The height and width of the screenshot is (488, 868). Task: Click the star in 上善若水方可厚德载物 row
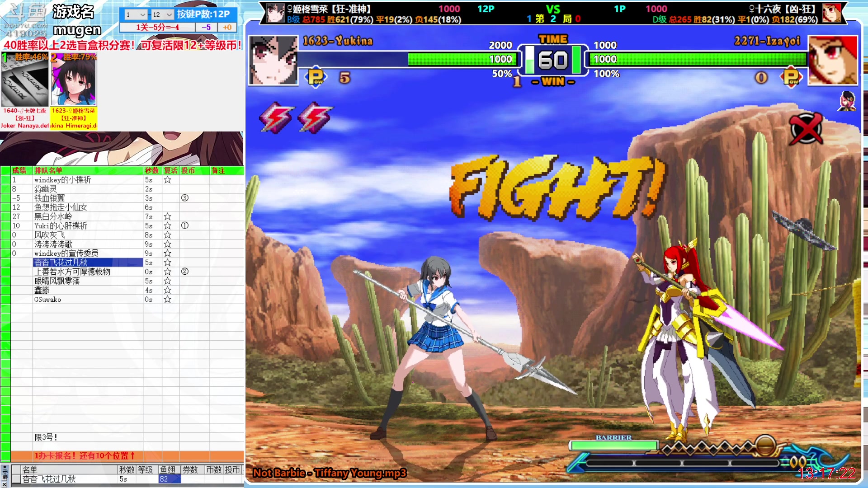click(167, 272)
